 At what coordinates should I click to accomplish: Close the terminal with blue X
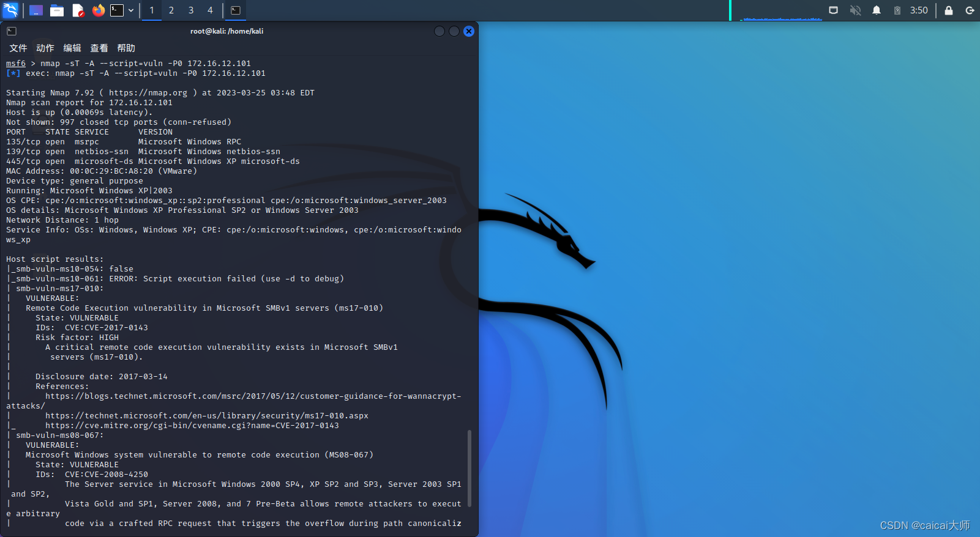[469, 31]
